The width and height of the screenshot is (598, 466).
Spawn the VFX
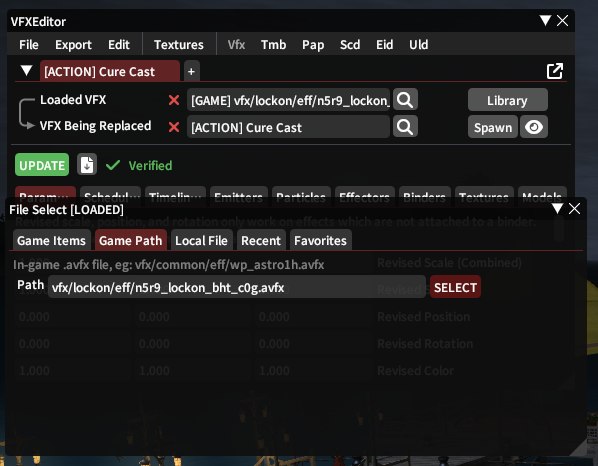point(493,127)
